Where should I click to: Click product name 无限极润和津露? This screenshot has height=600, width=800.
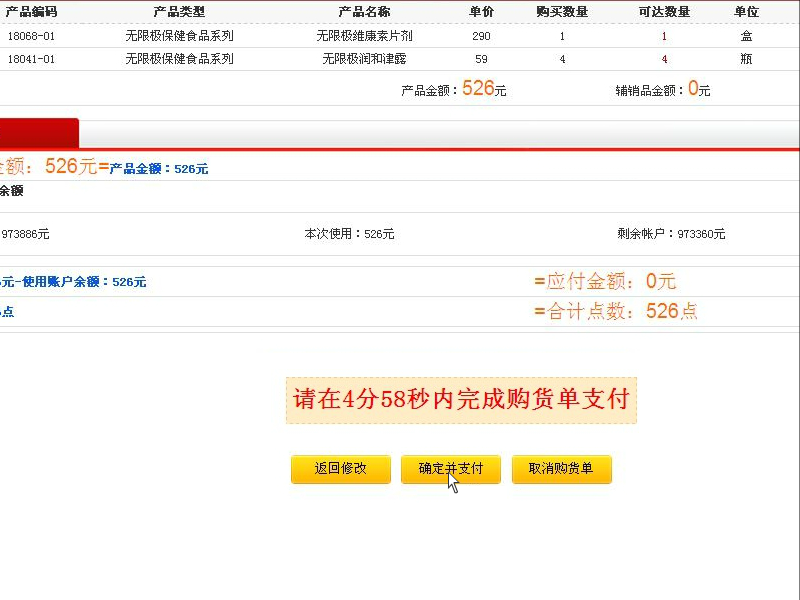point(364,59)
